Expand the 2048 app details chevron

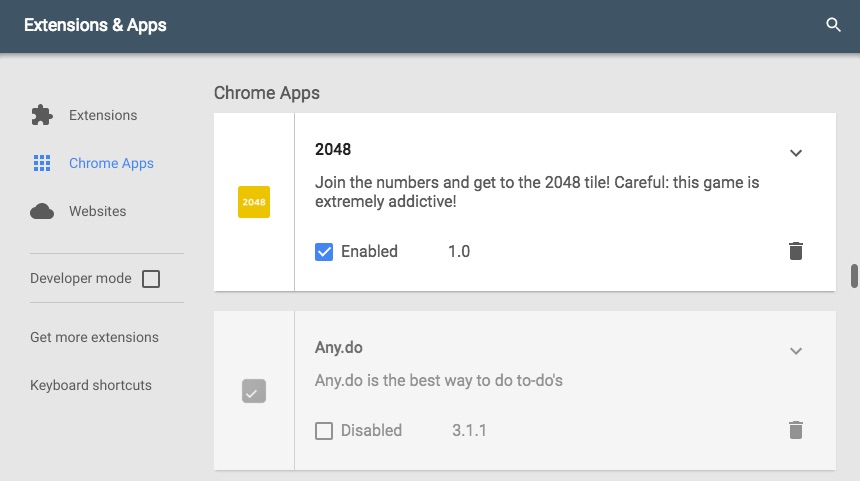796,153
